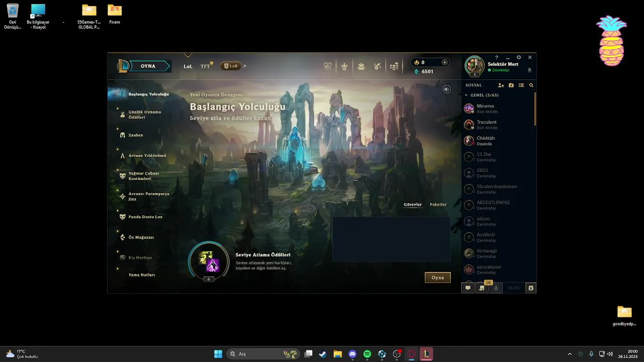Click the 6501 Blue Essence balance
Viewport: 644px width, 362px height.
coord(427,71)
